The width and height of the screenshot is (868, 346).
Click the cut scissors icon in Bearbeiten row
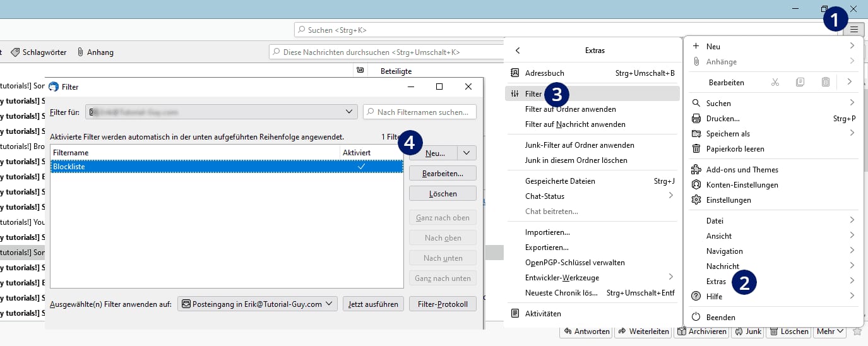[x=775, y=82]
